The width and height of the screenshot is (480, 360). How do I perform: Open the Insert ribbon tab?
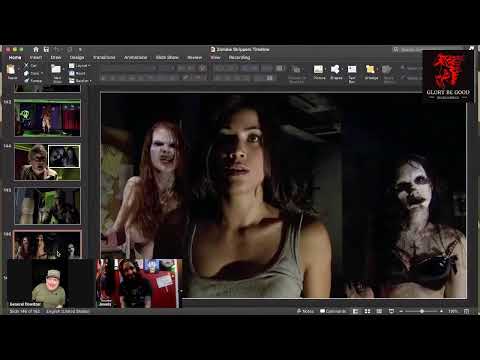[36, 58]
